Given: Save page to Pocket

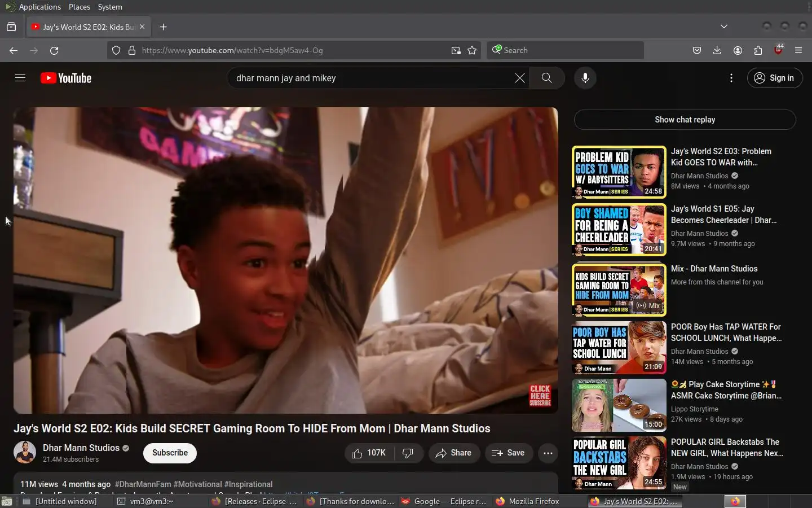Looking at the screenshot, I should point(697,50).
